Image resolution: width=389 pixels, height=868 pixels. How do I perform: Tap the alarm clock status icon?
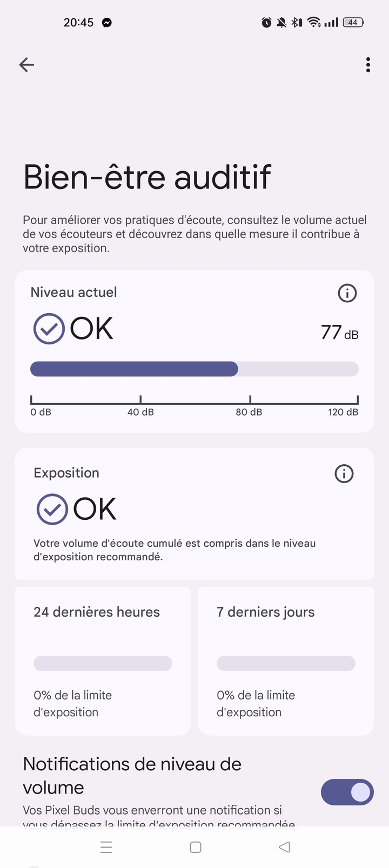266,23
